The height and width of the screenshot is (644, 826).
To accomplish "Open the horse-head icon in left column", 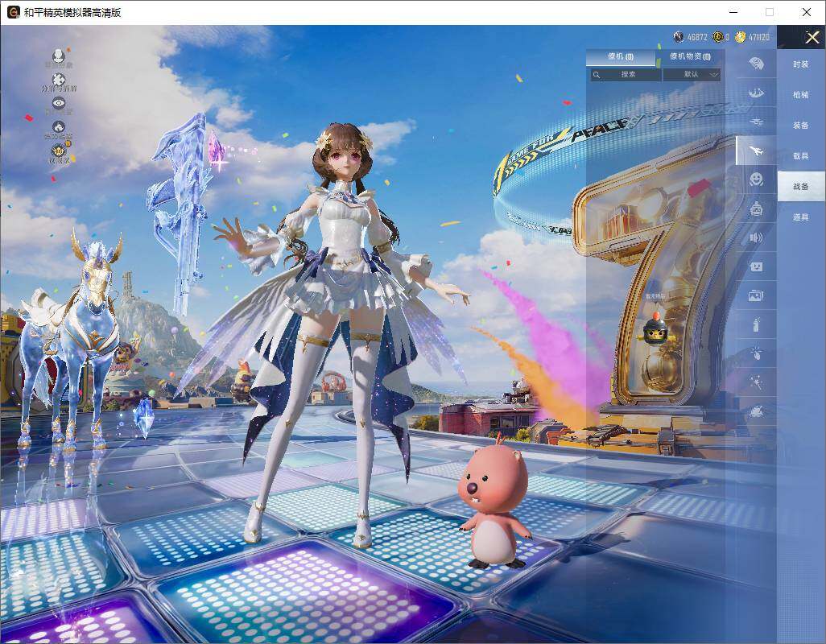I will point(59,127).
